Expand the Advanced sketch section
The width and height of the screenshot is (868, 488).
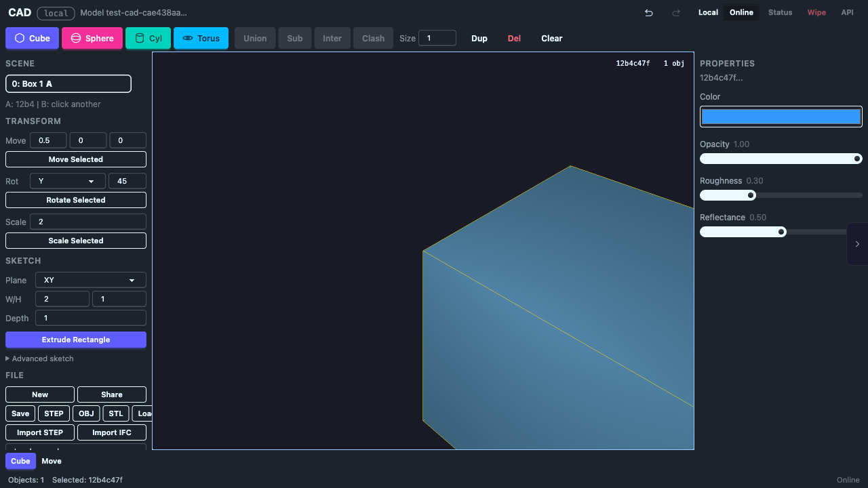point(39,359)
